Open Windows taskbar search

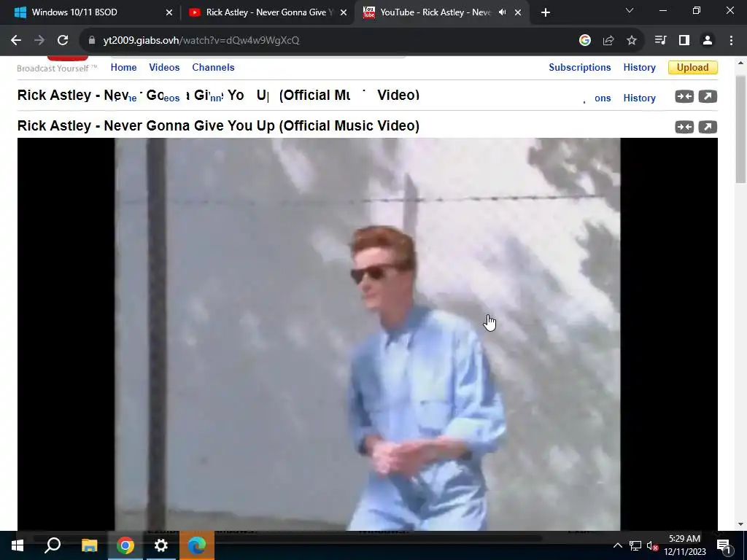click(x=53, y=545)
